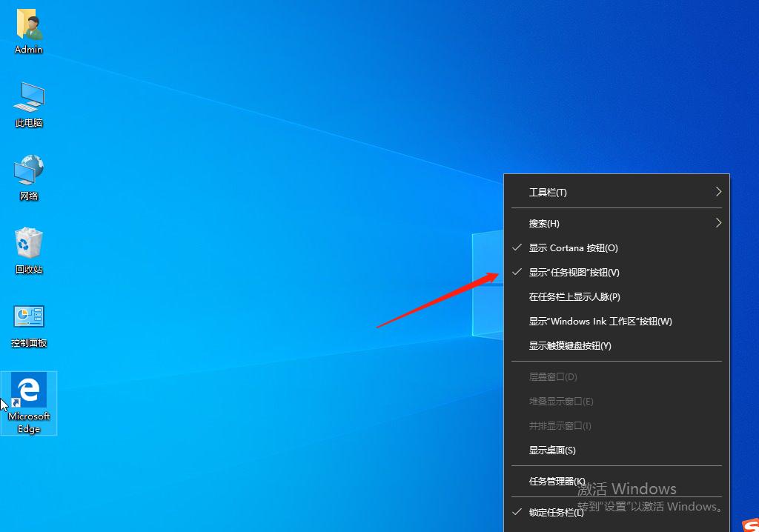The height and width of the screenshot is (532, 759).
Task: Toggle 锁定任务栏(L) option
Action: tap(616, 512)
